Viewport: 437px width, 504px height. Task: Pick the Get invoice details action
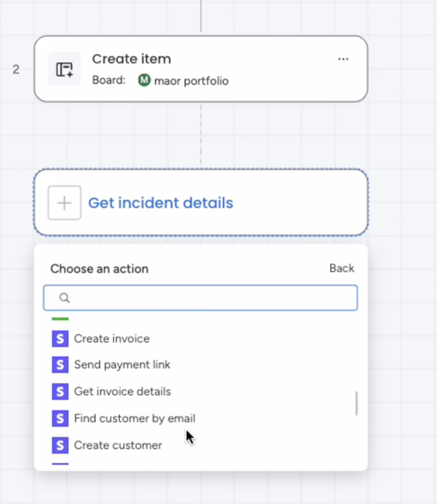122,392
